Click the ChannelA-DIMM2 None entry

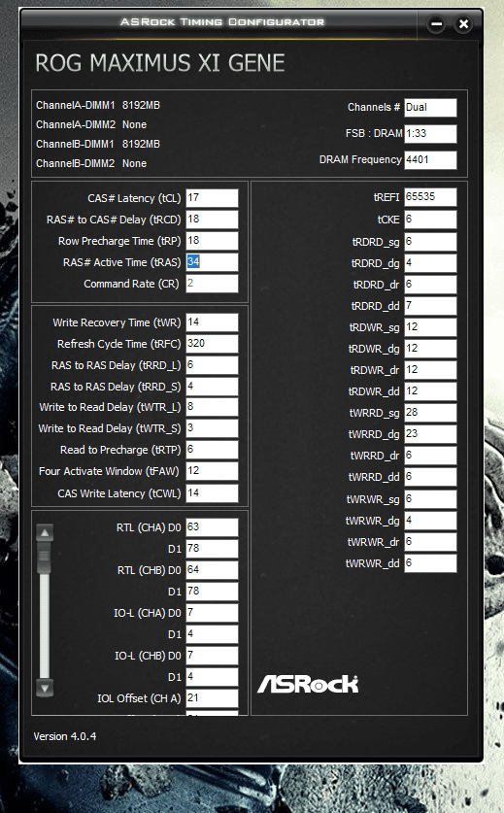tap(91, 125)
